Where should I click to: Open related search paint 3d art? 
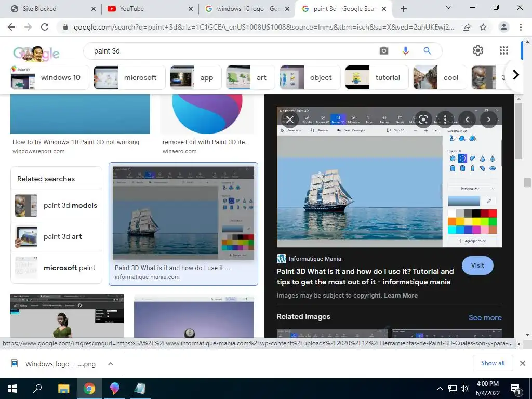(56, 236)
